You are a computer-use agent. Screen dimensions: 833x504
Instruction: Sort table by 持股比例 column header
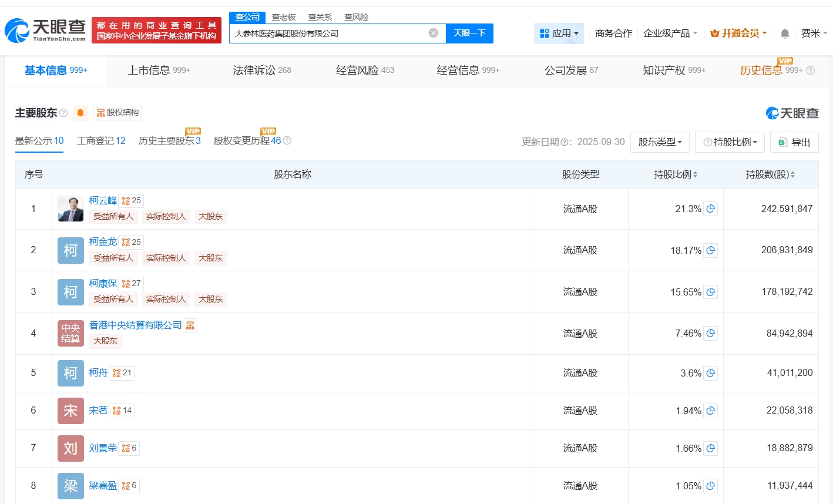pos(676,174)
